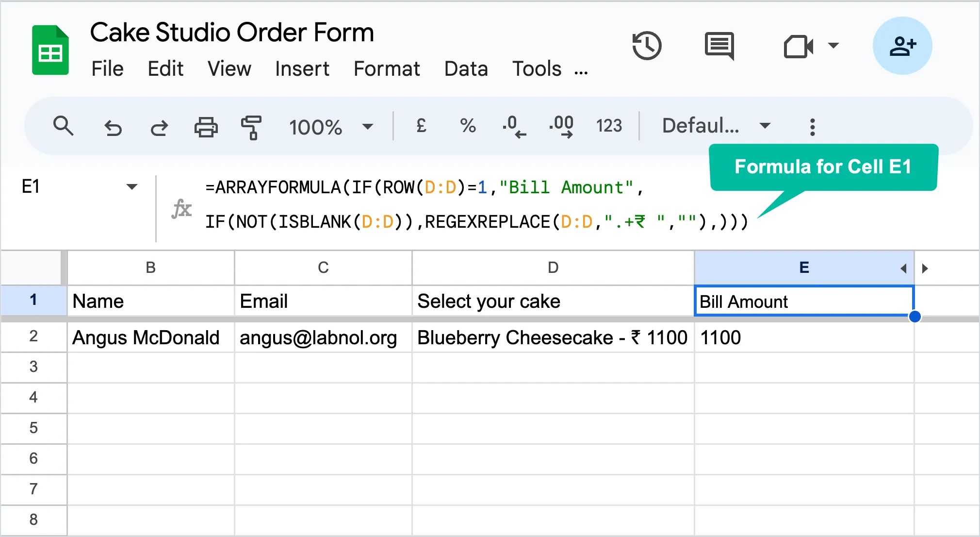This screenshot has height=537, width=980.
Task: Undo the last action
Action: [113, 127]
